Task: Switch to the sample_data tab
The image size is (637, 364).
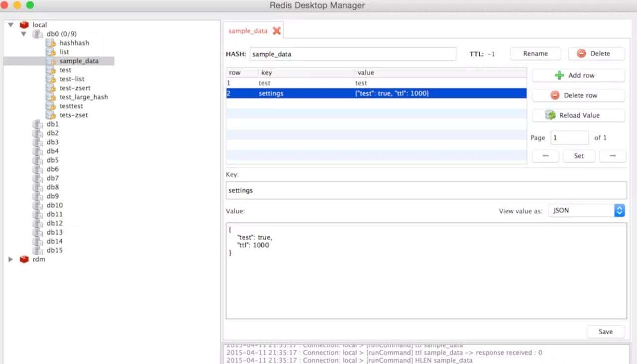Action: (x=248, y=31)
